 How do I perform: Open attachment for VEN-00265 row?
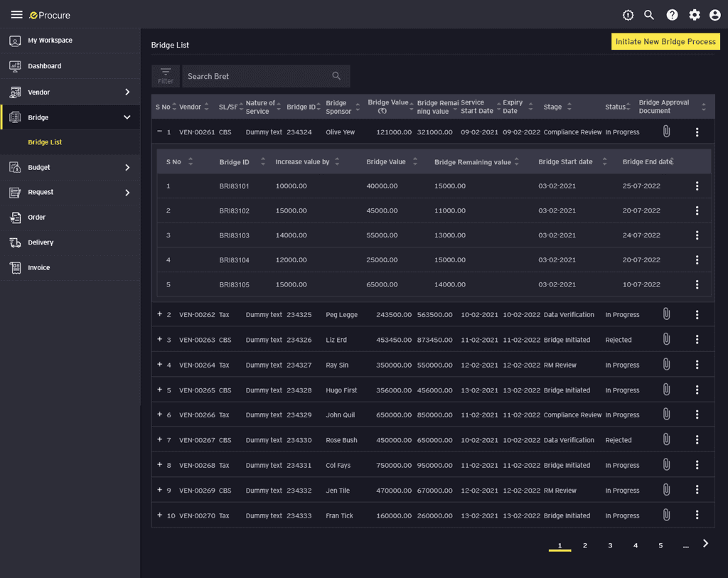click(666, 390)
